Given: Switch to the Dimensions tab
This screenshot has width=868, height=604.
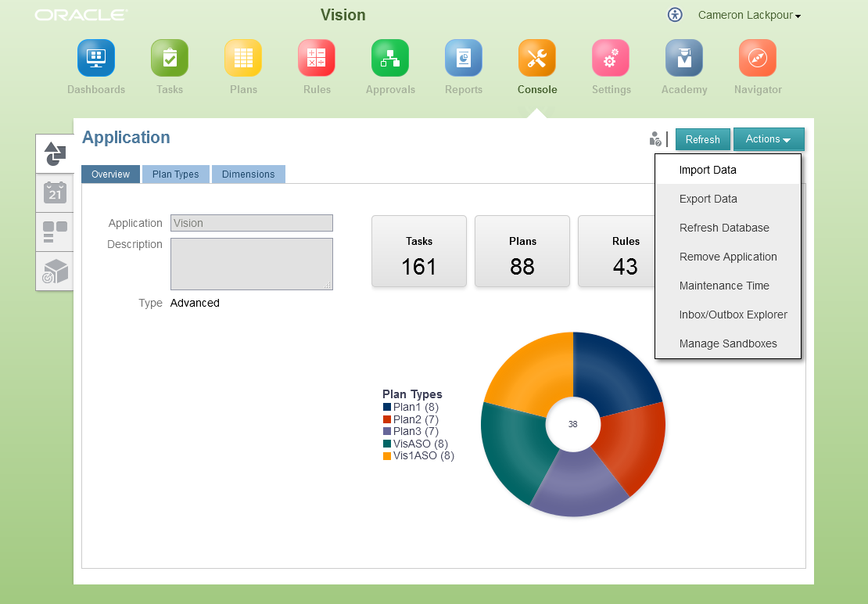Looking at the screenshot, I should pyautogui.click(x=248, y=174).
